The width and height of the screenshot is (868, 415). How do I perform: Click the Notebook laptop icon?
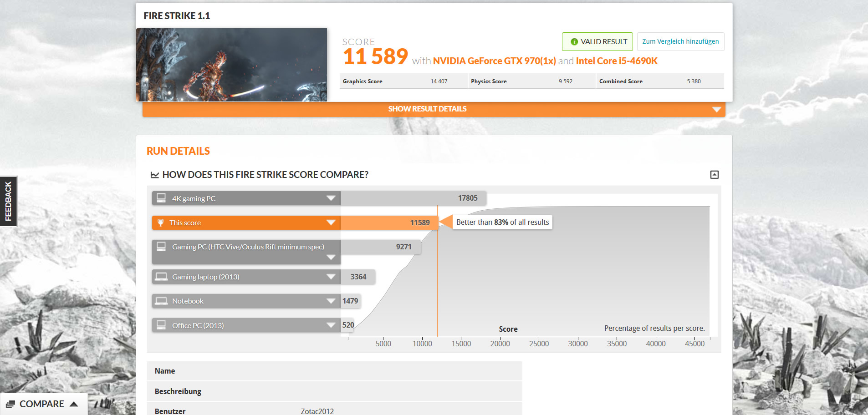tap(161, 301)
